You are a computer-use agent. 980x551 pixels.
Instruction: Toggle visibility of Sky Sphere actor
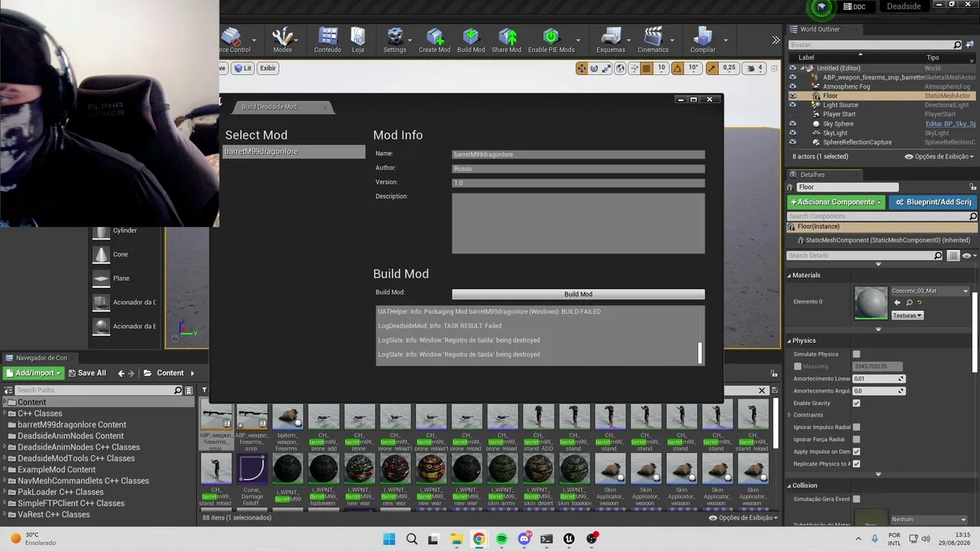coord(792,123)
